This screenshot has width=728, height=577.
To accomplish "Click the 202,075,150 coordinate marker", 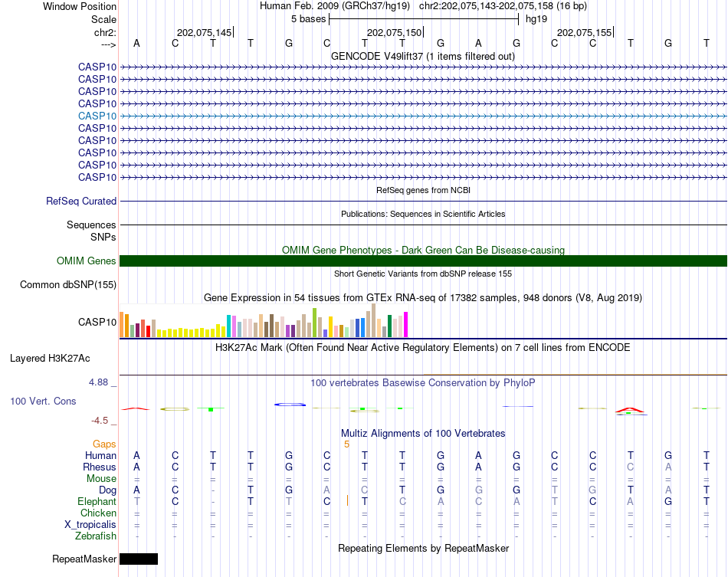I will point(394,32).
